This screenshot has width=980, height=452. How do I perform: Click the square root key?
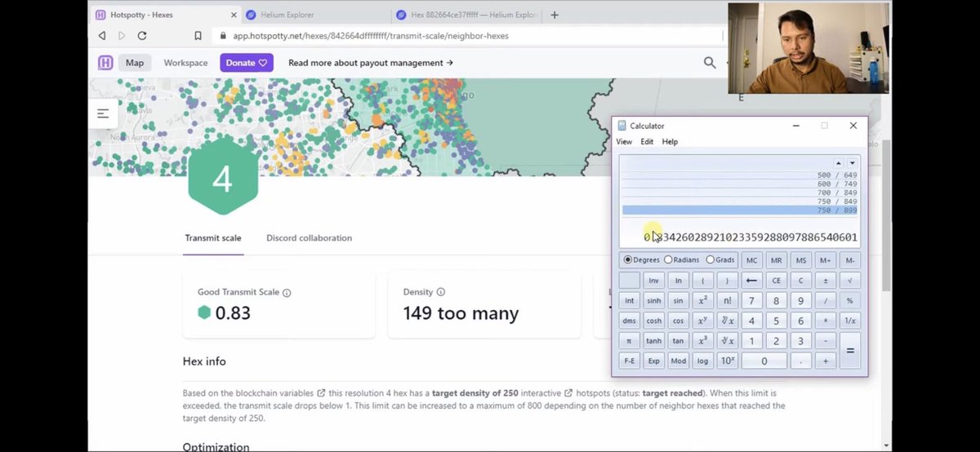tap(850, 281)
